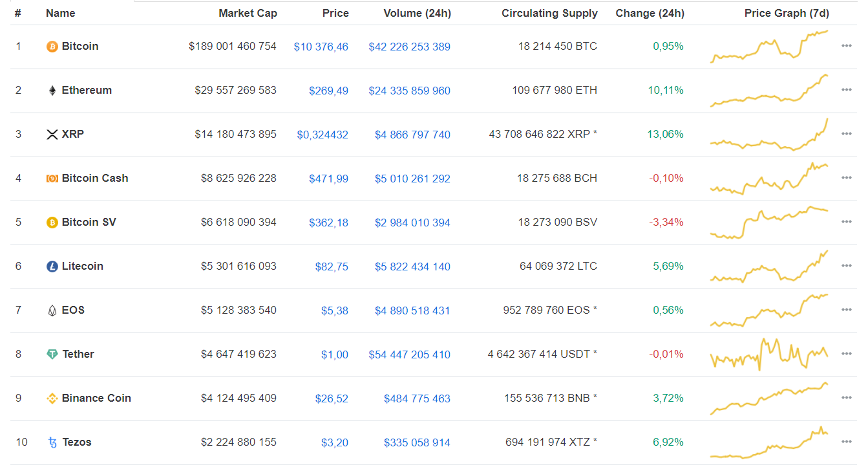This screenshot has height=469, width=868.
Task: Open the Ethereum name link
Action: click(x=87, y=91)
